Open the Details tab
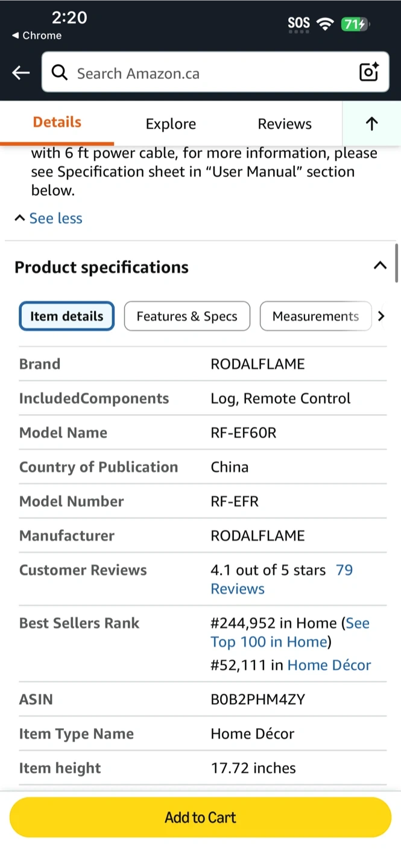401x868 pixels. pos(57,122)
